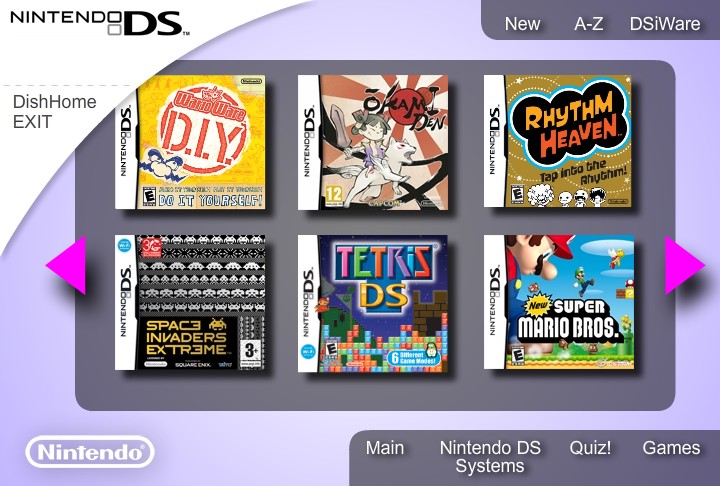This screenshot has width=720, height=486.
Task: Open New Super Mario Bros. cover
Action: [x=559, y=302]
